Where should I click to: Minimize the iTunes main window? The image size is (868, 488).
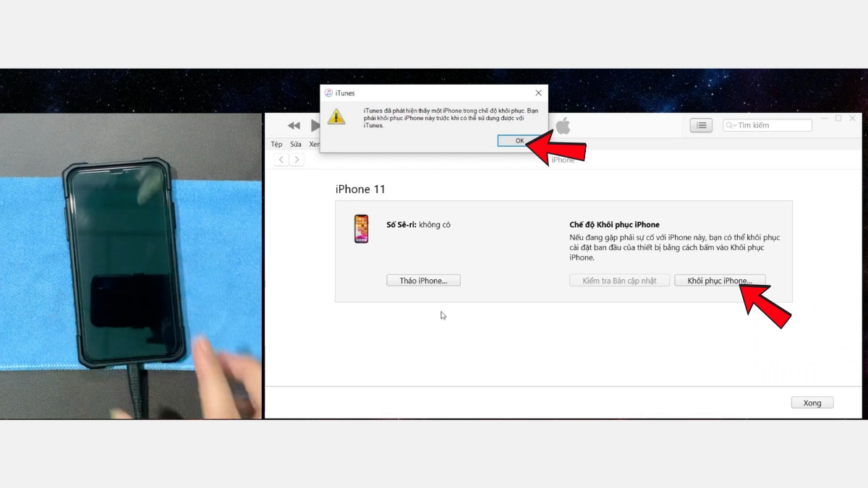tap(823, 118)
